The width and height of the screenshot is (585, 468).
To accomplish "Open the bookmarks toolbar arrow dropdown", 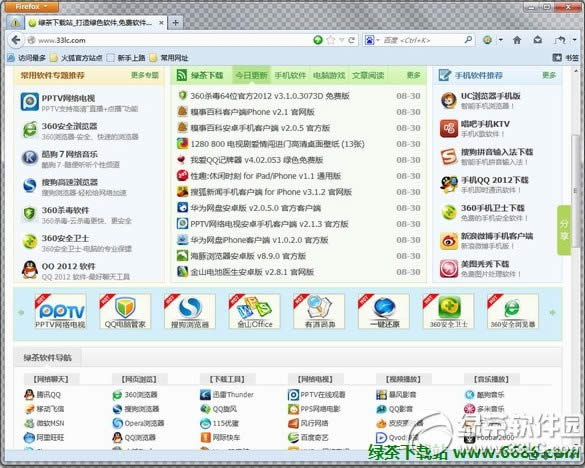I will [575, 40].
